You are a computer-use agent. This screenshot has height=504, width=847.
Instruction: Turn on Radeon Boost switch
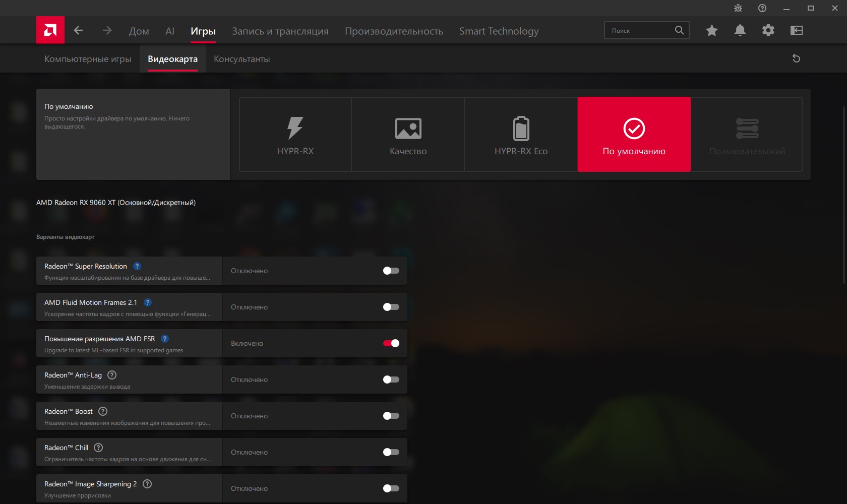coord(391,416)
